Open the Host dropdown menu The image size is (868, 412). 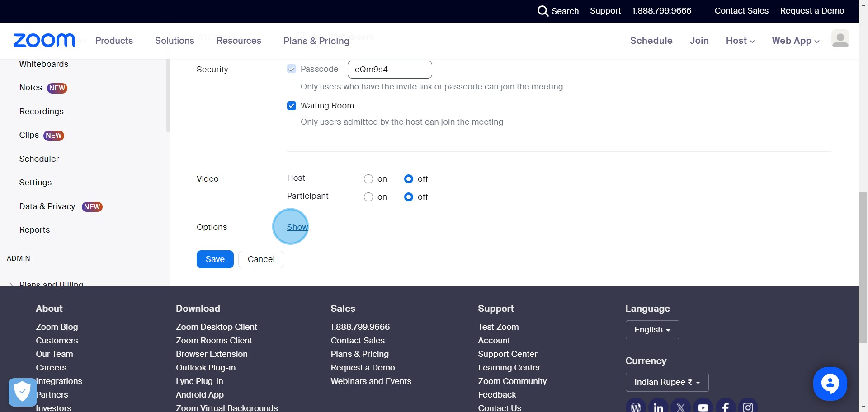(740, 41)
